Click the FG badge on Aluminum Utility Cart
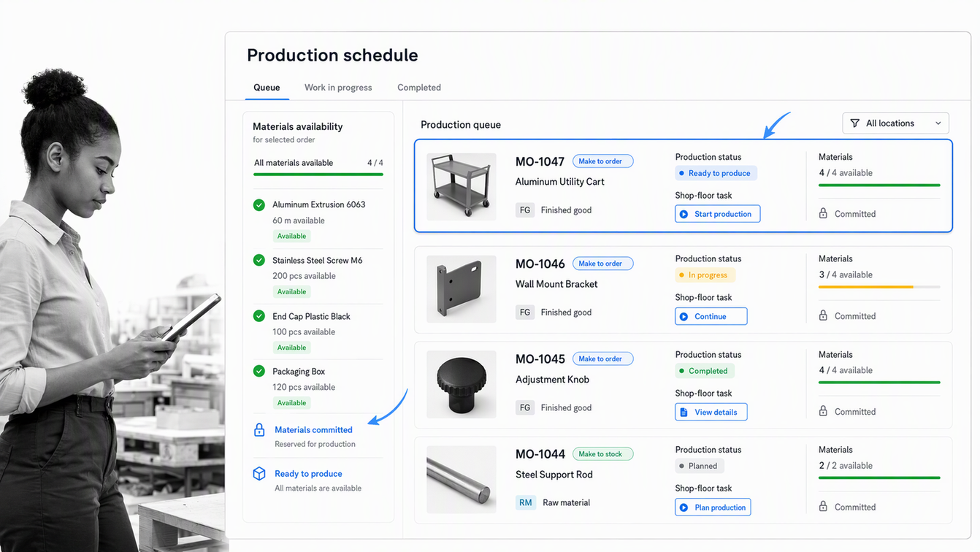The width and height of the screenshot is (980, 552). (525, 210)
